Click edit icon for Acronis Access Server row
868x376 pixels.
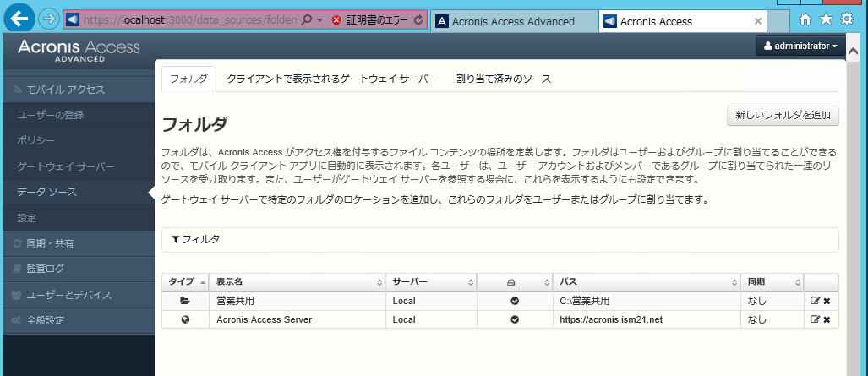pyautogui.click(x=815, y=319)
